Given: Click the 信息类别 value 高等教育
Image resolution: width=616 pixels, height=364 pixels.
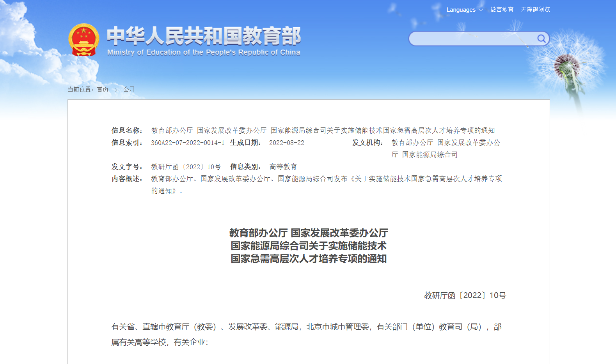Looking at the screenshot, I should coord(283,167).
